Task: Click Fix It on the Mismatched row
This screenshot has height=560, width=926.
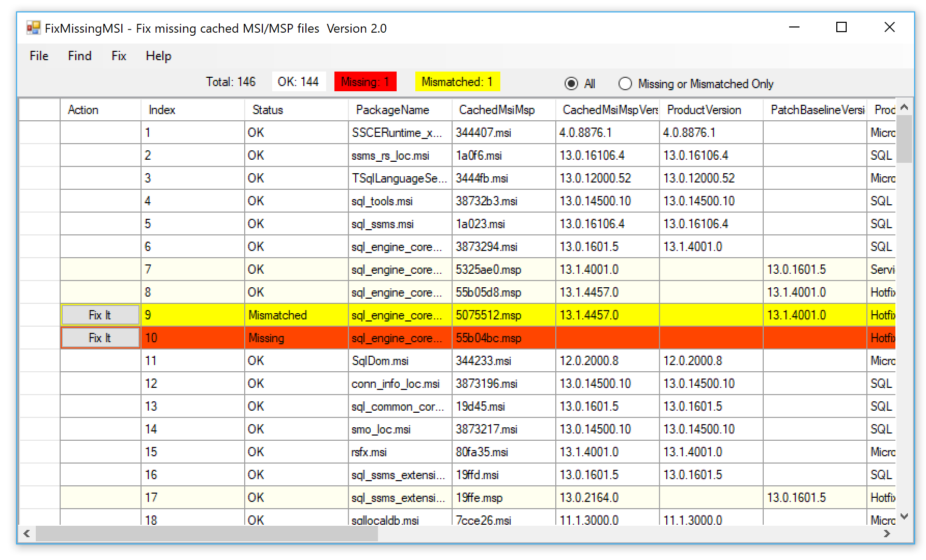Action: click(x=100, y=314)
